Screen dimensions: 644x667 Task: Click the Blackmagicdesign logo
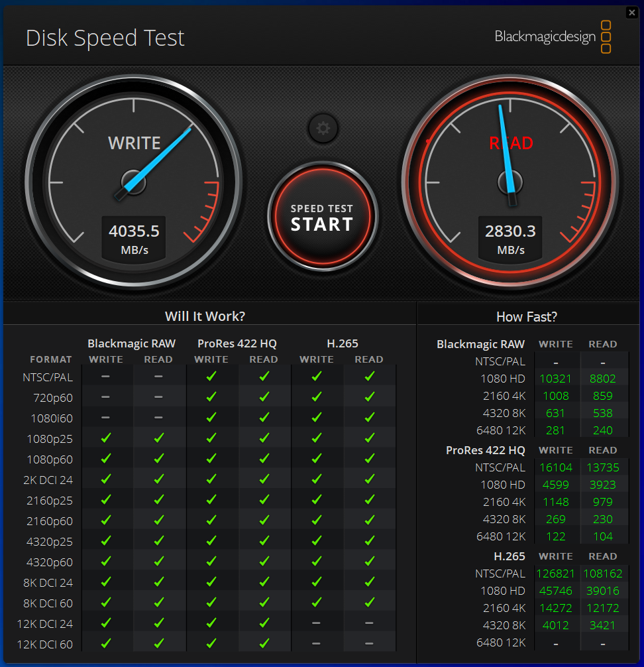click(552, 37)
